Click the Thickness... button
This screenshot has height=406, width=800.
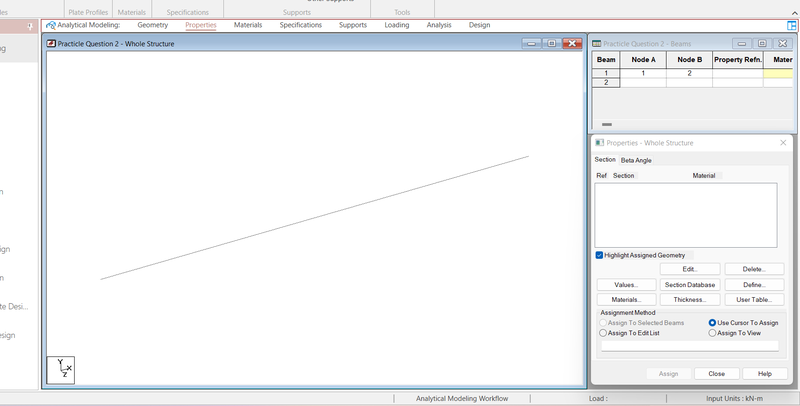coord(690,299)
